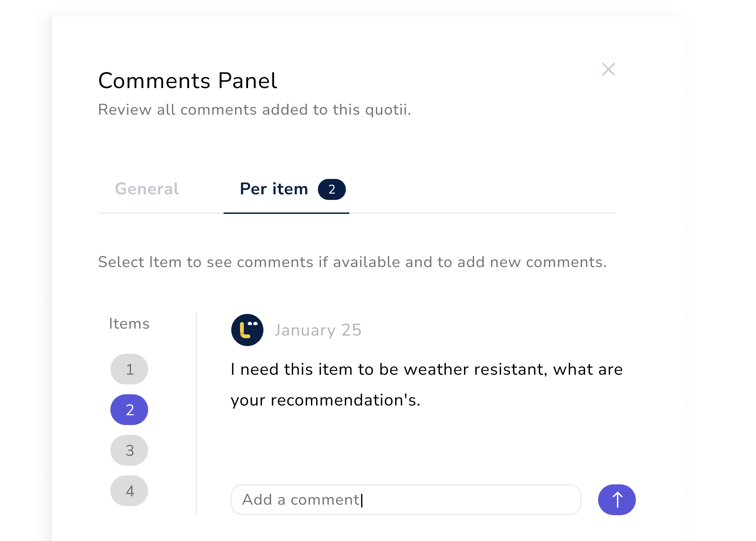Pick item 4 in the Items list
Screen dimensions: 756x541
coord(129,491)
